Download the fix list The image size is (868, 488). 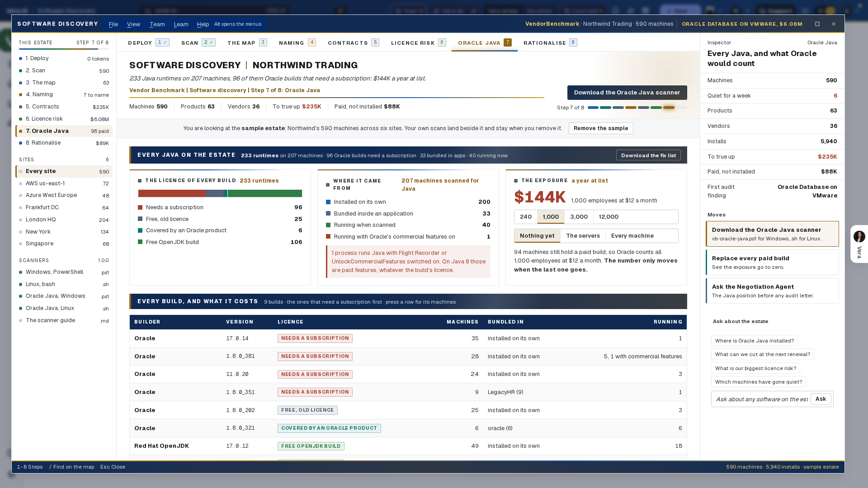(x=648, y=155)
